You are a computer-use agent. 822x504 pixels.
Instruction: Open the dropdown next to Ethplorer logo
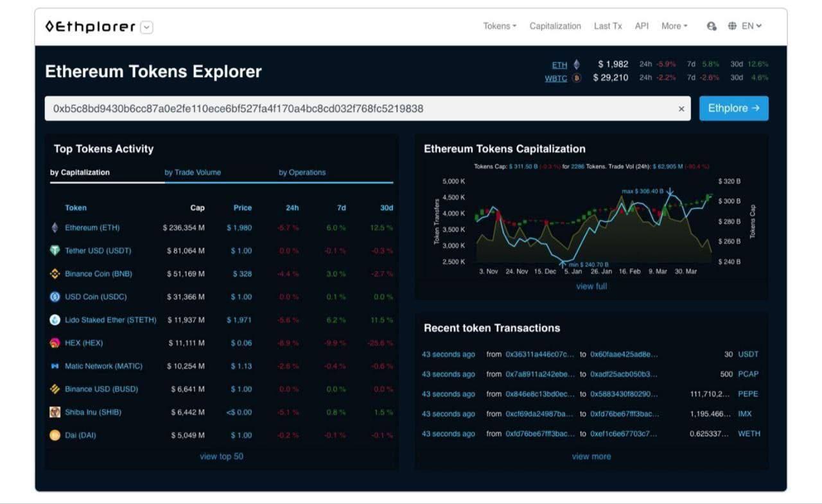(x=147, y=27)
